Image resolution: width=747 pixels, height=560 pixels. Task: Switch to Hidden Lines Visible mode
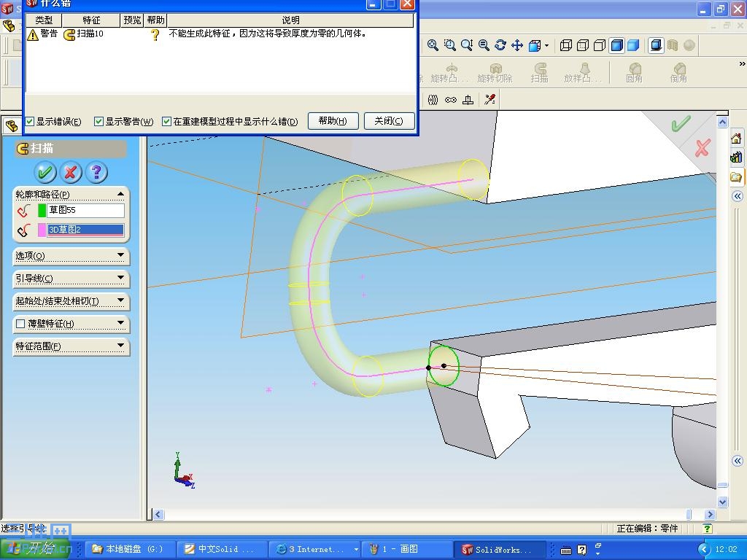click(583, 45)
